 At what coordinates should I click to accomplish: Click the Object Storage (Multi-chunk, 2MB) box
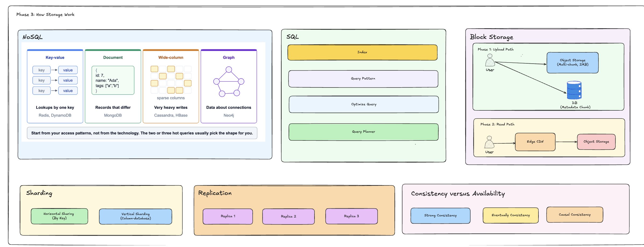click(x=573, y=63)
